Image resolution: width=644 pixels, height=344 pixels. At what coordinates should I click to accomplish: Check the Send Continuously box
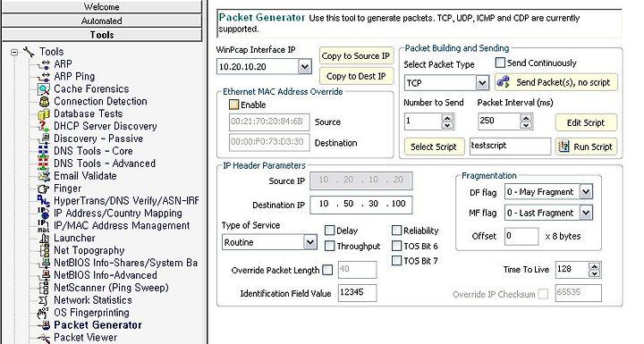pyautogui.click(x=500, y=63)
